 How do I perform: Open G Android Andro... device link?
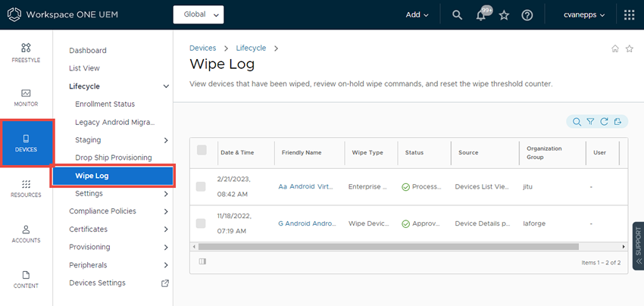[307, 224]
